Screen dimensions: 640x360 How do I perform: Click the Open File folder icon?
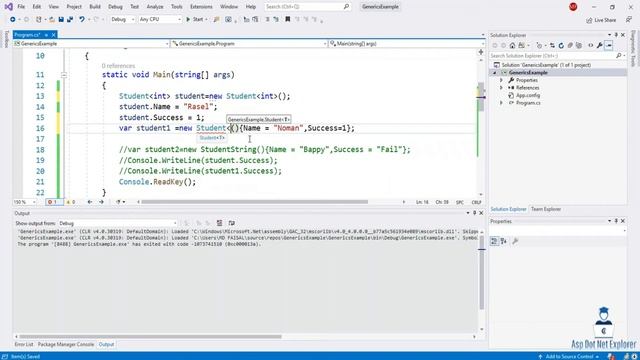51,19
